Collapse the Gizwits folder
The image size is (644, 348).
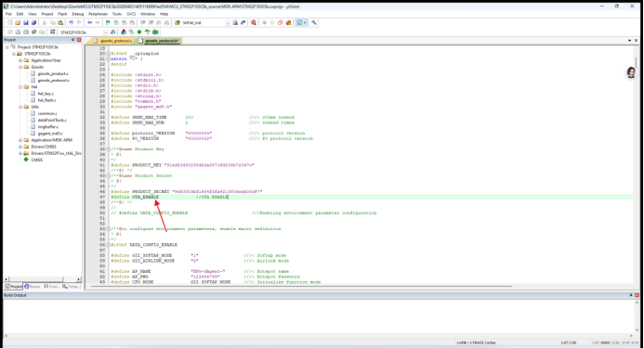click(20, 67)
